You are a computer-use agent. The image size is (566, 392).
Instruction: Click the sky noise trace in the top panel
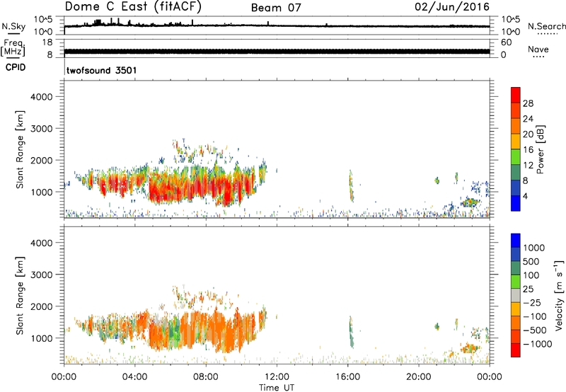pyautogui.click(x=277, y=25)
